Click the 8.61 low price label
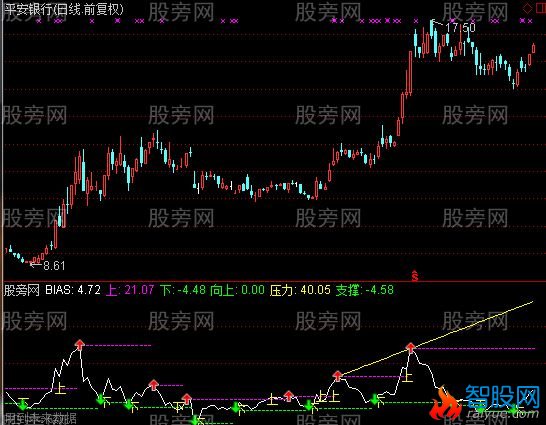Image resolution: width=546 pixels, height=425 pixels. [54, 266]
